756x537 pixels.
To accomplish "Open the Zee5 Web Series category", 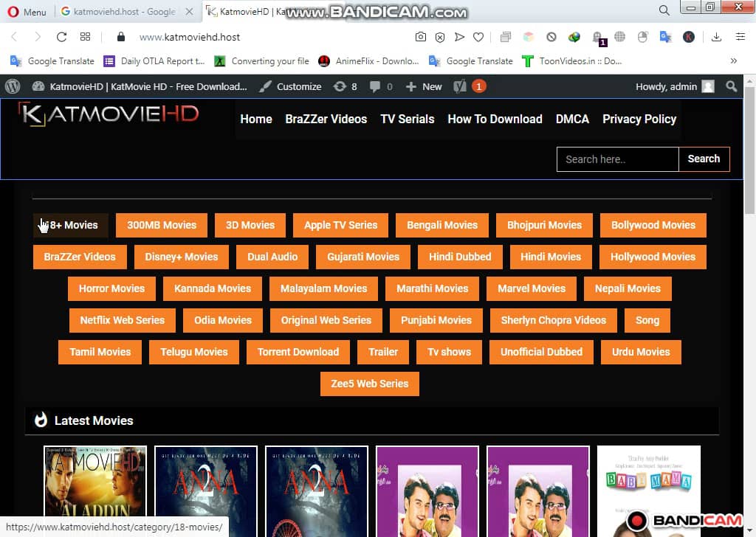I will coord(370,384).
